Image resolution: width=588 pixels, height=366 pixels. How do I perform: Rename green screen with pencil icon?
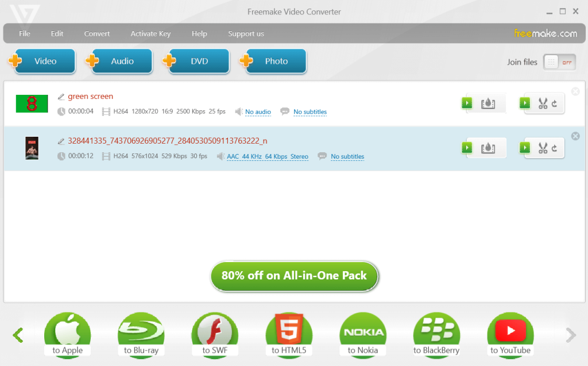click(x=61, y=97)
